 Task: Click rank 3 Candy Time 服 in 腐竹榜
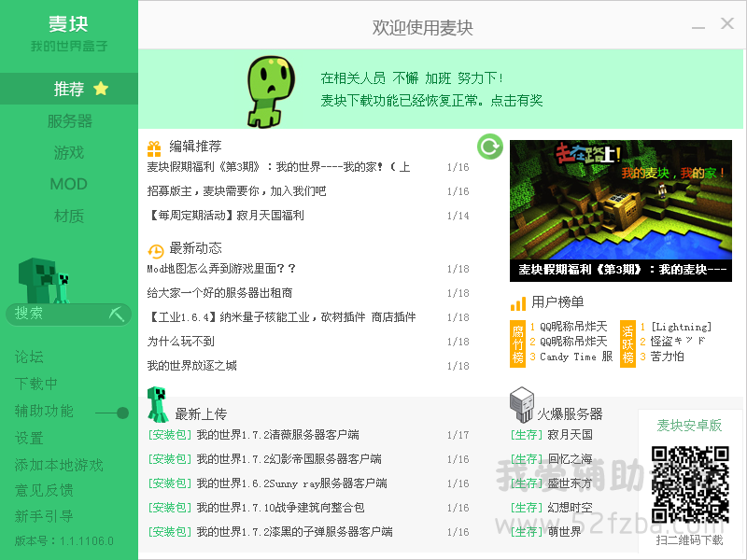click(576, 357)
